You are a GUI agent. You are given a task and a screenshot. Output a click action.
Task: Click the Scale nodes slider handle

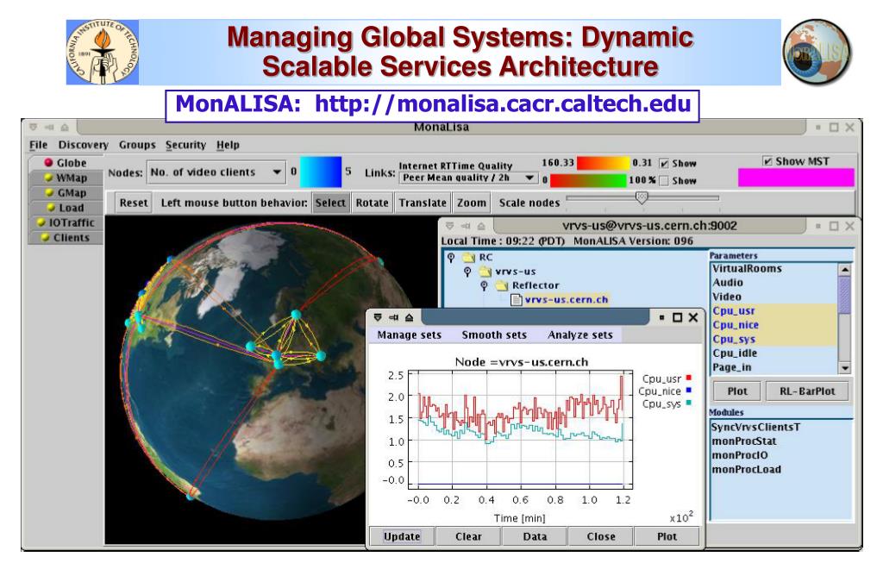click(642, 197)
